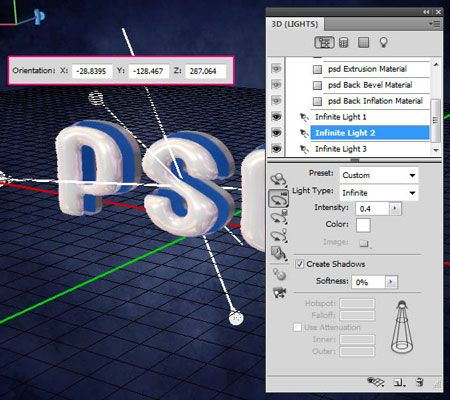Hide Infinite Light 1
The image size is (450, 400).
(x=276, y=117)
